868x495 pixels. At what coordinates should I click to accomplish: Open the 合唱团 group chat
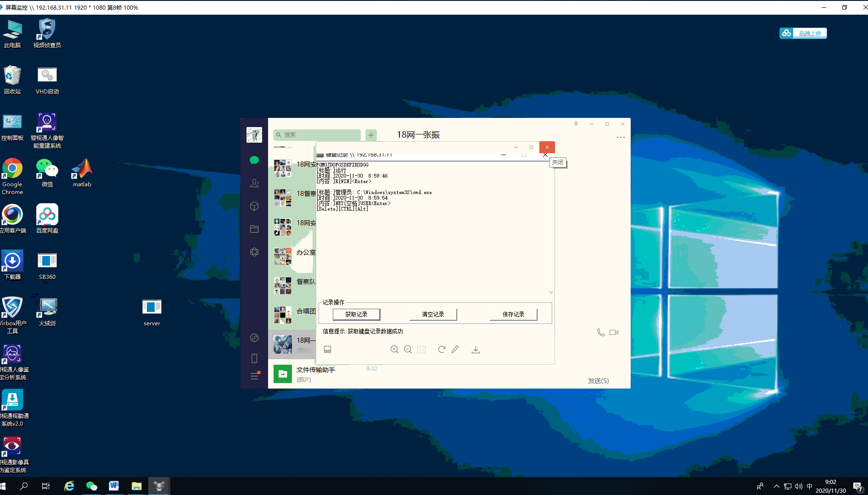[x=292, y=315]
